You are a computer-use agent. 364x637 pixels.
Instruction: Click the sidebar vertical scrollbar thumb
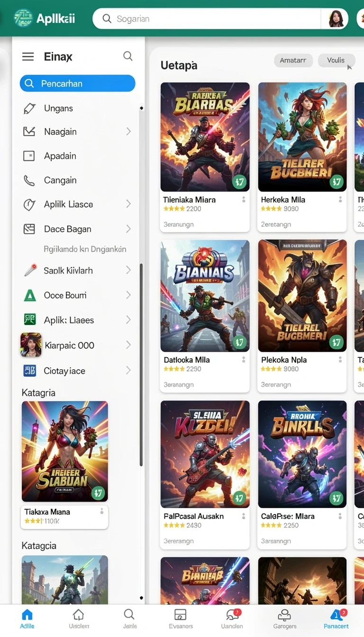[141, 364]
